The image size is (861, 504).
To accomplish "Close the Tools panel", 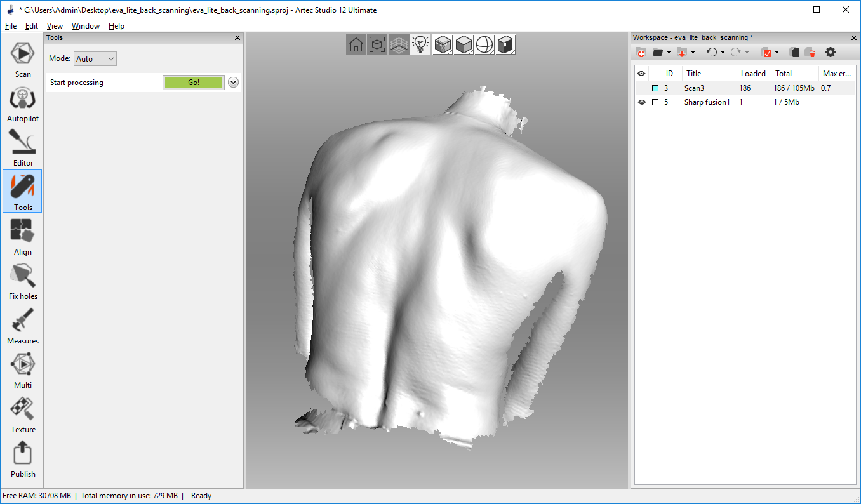I will click(x=237, y=38).
